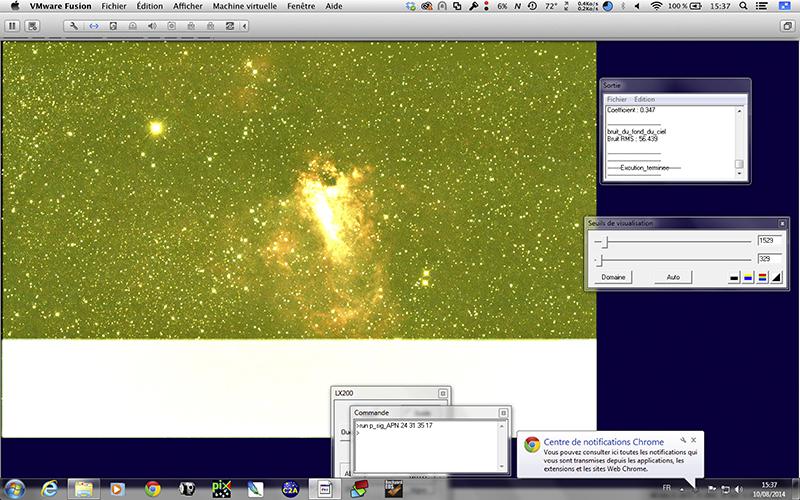The height and width of the screenshot is (500, 800).
Task: Open the Fichier menu in VMware Fusion
Action: [x=114, y=6]
